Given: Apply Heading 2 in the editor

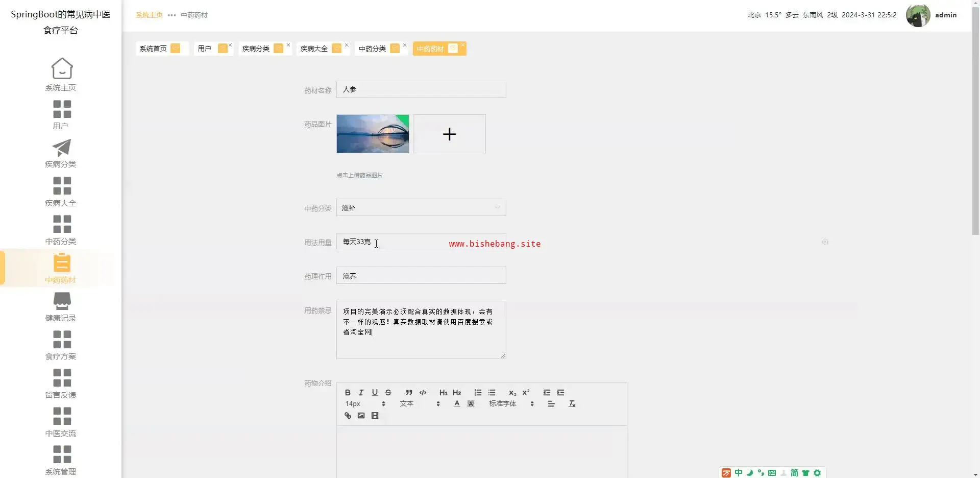Looking at the screenshot, I should click(457, 392).
